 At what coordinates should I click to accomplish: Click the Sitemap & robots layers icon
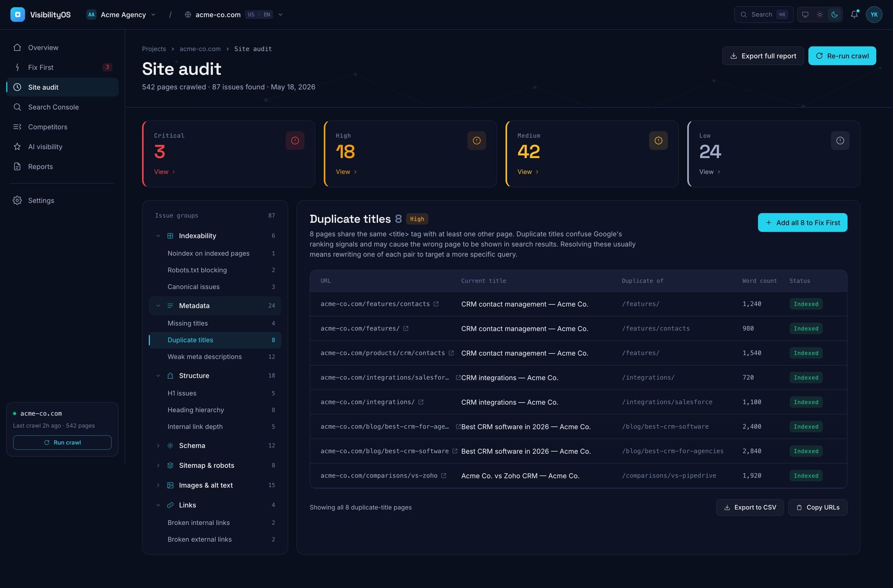pyautogui.click(x=170, y=465)
